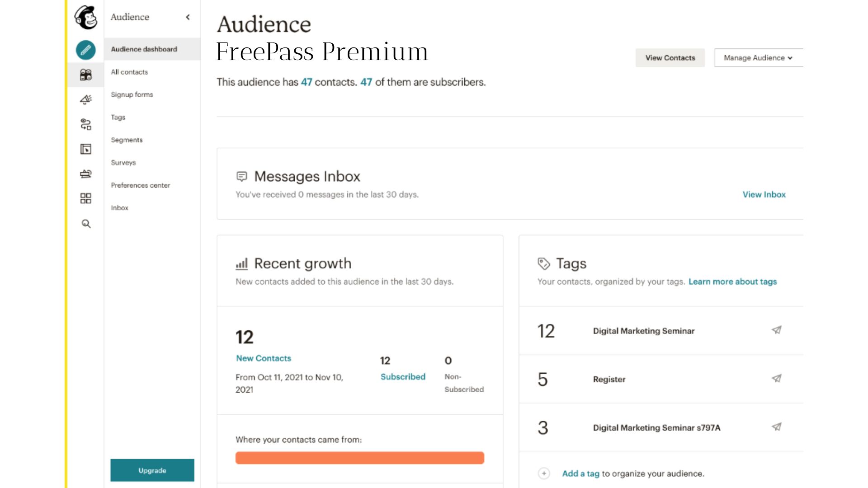
Task: Switch to the All contacts section
Action: (129, 72)
